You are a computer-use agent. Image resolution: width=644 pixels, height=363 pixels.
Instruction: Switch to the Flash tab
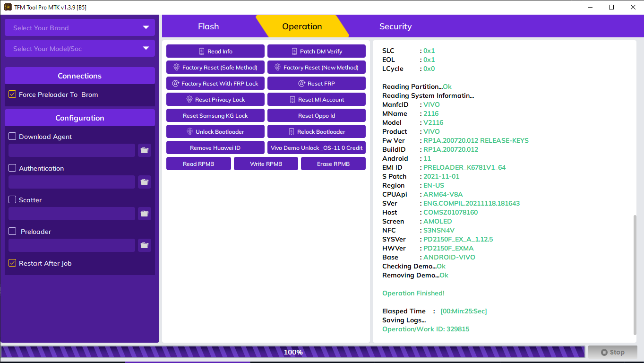click(208, 26)
